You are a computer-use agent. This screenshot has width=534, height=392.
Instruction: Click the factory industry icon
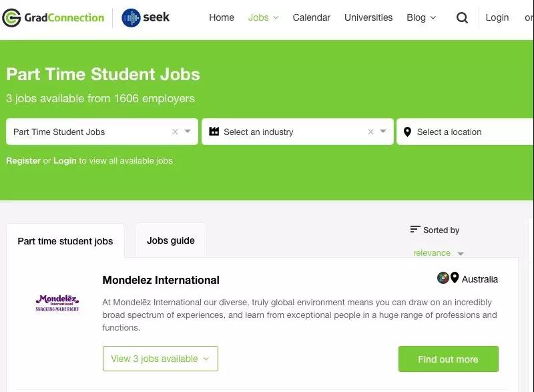[x=214, y=131]
